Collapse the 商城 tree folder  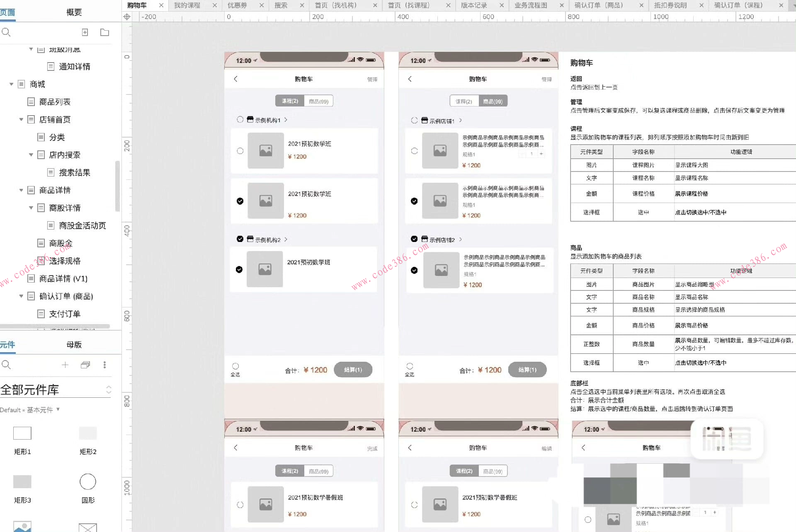(12, 84)
